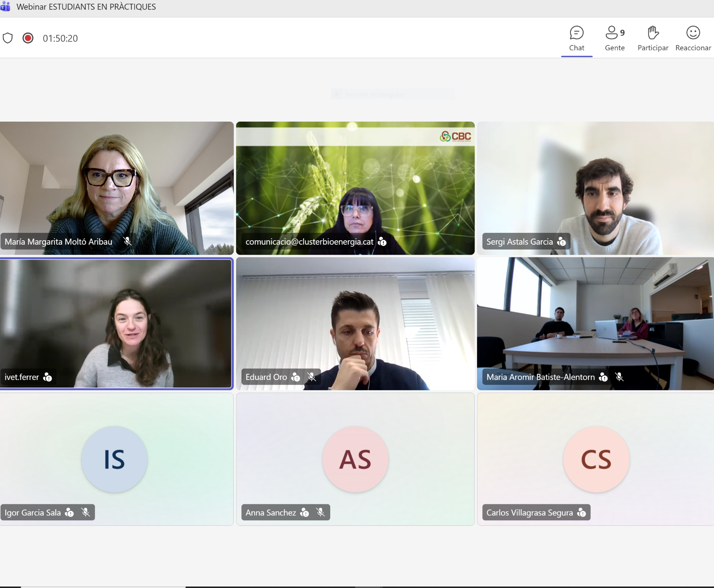Image resolution: width=714 pixels, height=588 pixels.
Task: Click the CS avatar circle
Action: [x=596, y=459]
